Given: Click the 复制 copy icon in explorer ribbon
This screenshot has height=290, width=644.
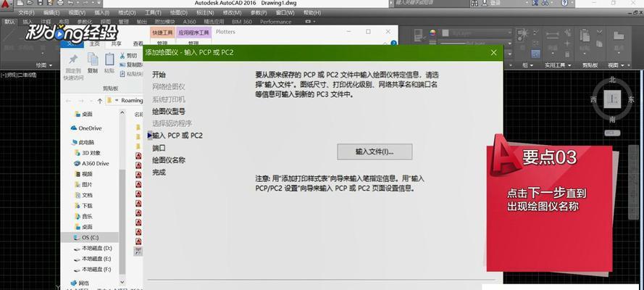Looking at the screenshot, I should coord(93,60).
